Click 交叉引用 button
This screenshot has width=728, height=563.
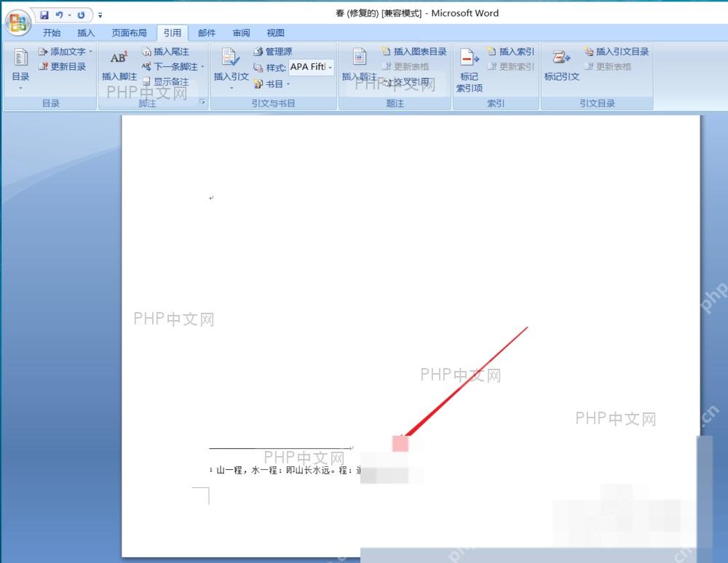click(x=407, y=82)
